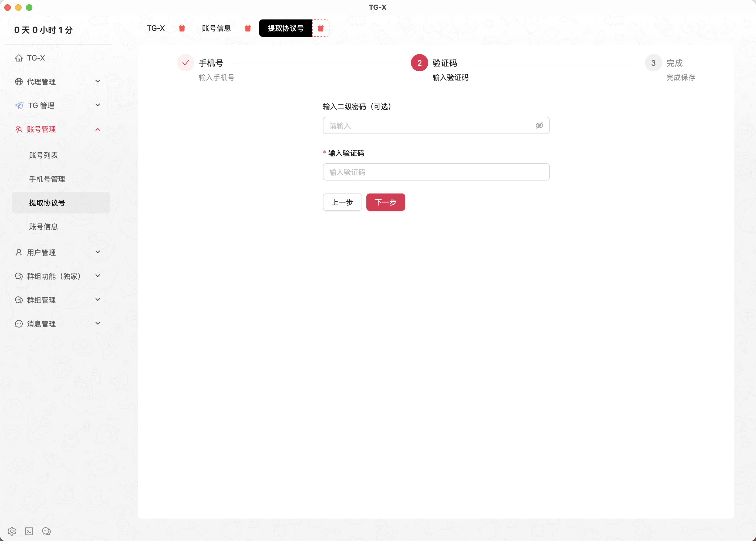Select the 提取协议号 tab
The height and width of the screenshot is (541, 756).
coord(286,28)
